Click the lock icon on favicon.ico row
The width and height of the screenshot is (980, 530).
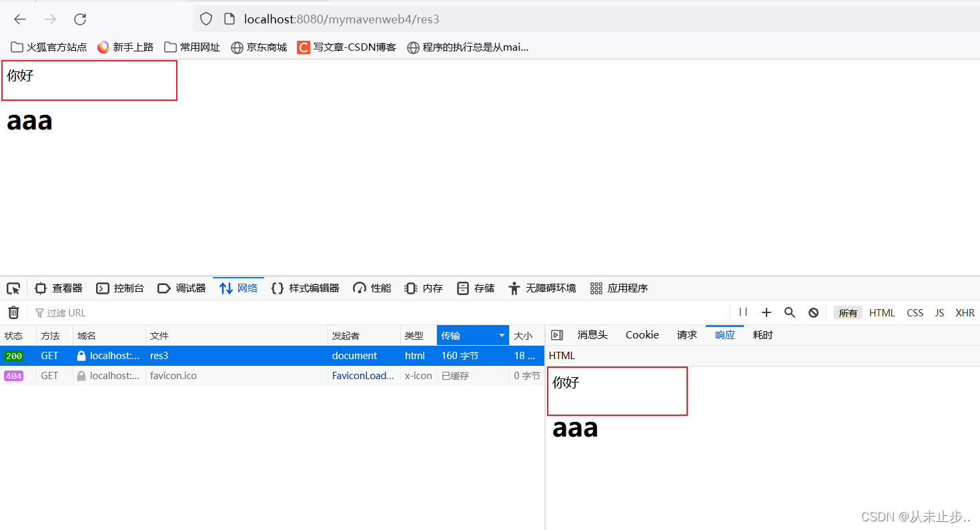81,376
